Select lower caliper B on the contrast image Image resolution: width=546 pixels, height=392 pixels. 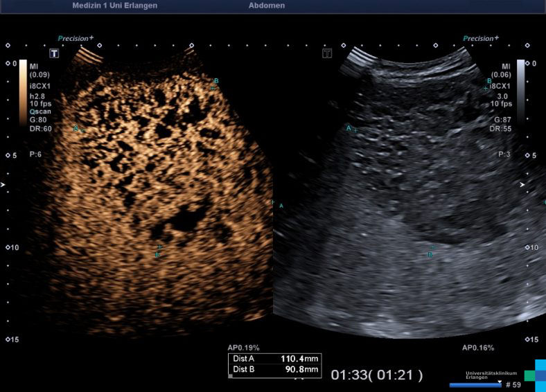pyautogui.click(x=159, y=247)
